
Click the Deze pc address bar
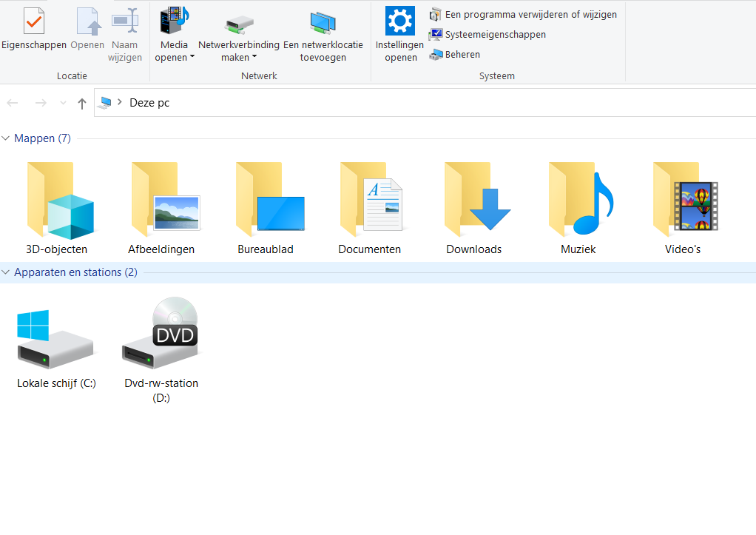pyautogui.click(x=370, y=103)
